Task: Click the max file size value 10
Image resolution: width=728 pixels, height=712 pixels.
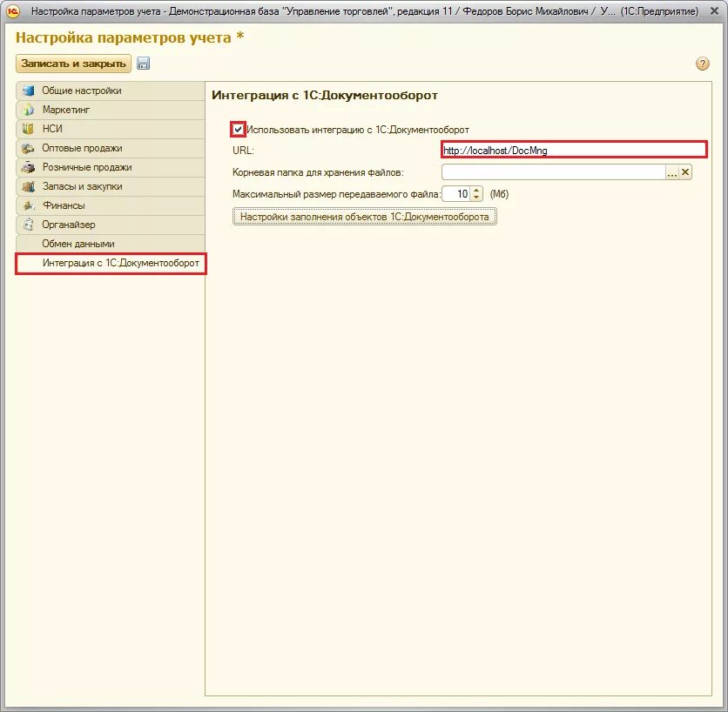Action: 456,194
